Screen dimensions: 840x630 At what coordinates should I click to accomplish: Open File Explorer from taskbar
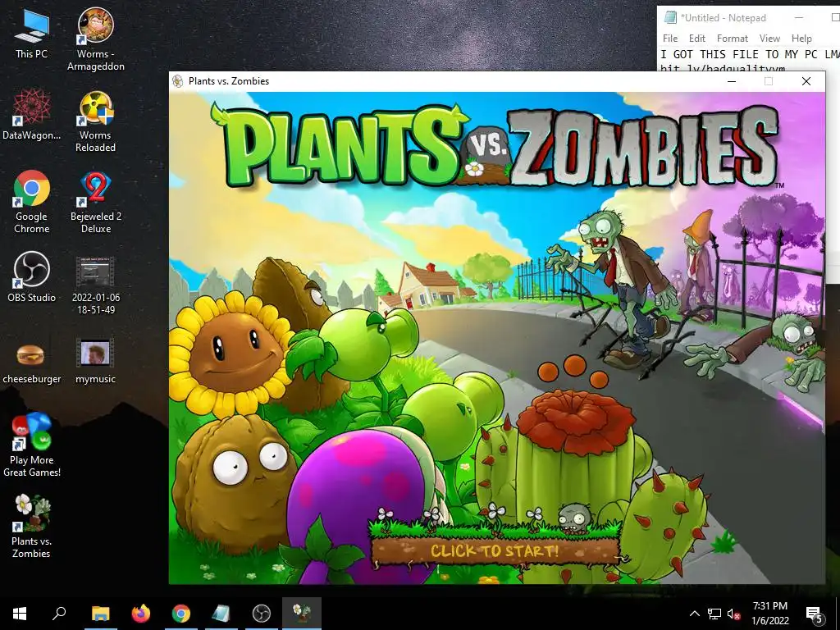point(100,614)
